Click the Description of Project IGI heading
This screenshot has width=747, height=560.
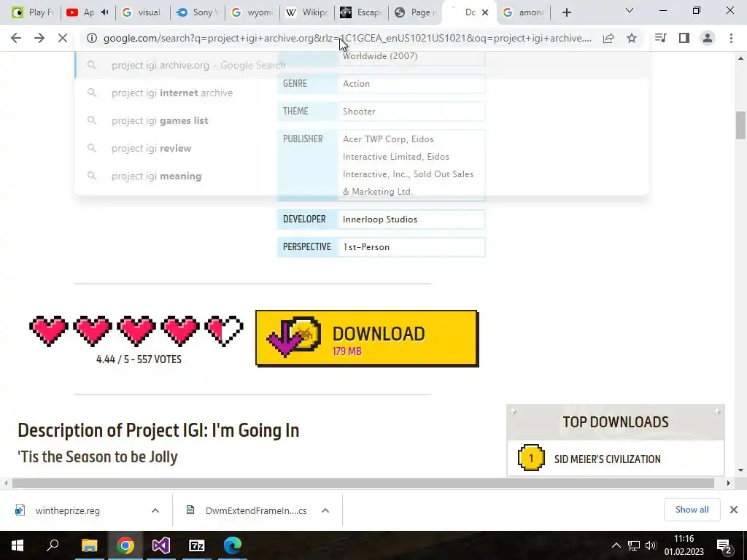158,430
